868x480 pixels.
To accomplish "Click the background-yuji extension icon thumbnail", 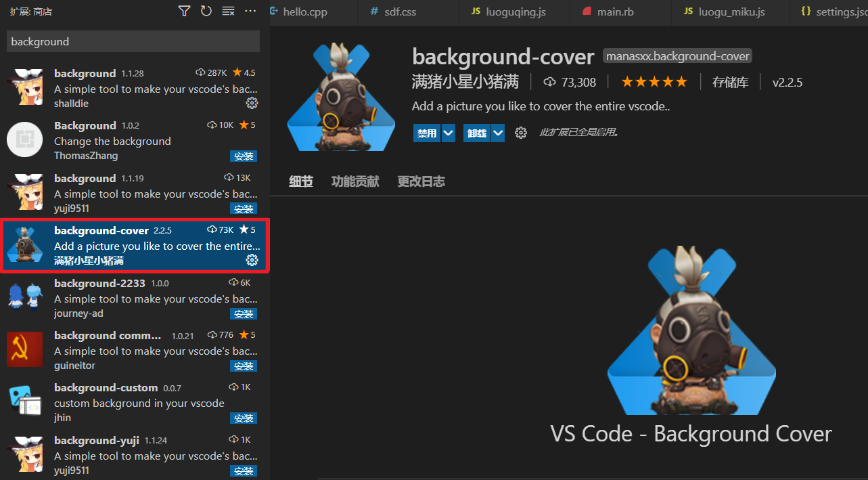I will coord(25,455).
